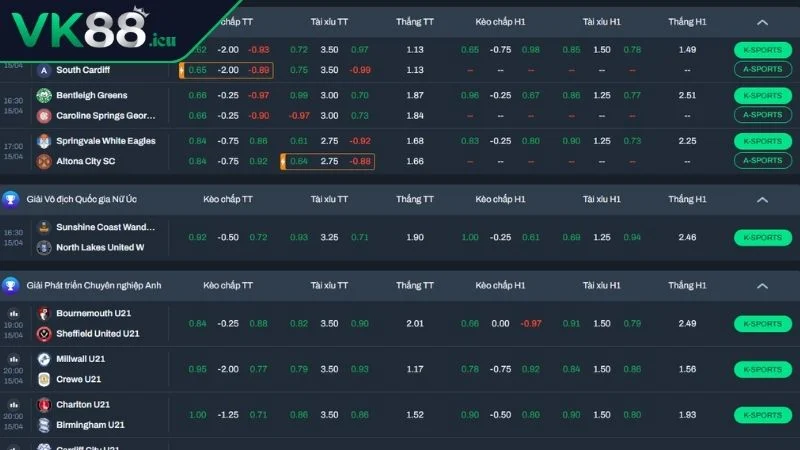Select Thắng H1 odds 2.51 for Bentleigh Greens
This screenshot has width=800, height=450.
687,95
